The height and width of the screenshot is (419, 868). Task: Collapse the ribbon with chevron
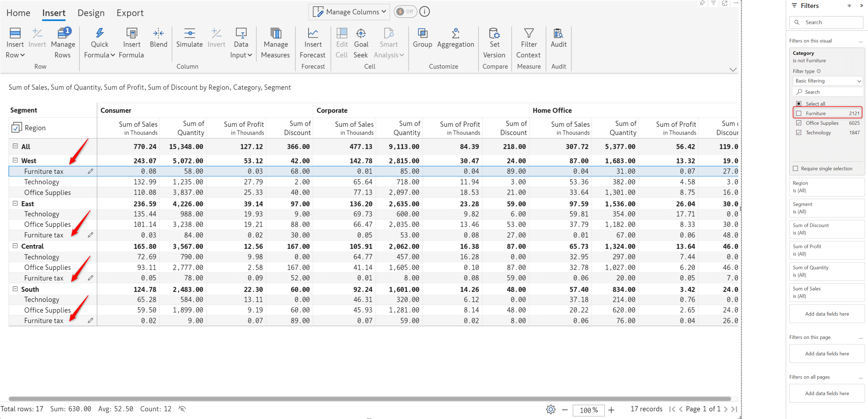733,70
